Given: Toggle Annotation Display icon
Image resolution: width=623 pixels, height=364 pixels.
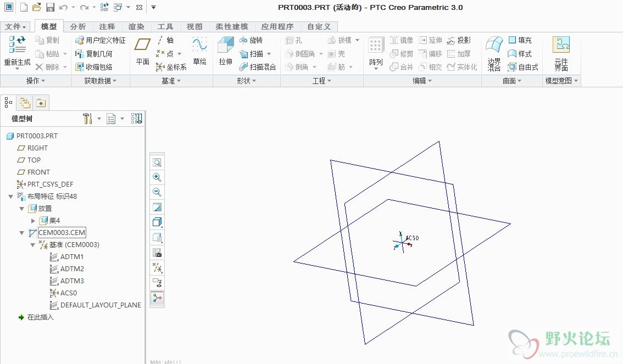Looking at the screenshot, I should tap(157, 283).
